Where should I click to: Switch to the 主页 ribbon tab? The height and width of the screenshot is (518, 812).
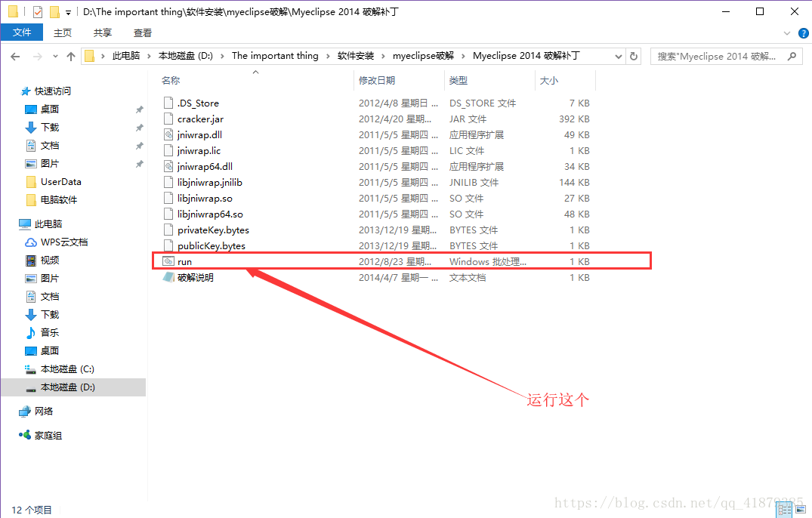(63, 32)
